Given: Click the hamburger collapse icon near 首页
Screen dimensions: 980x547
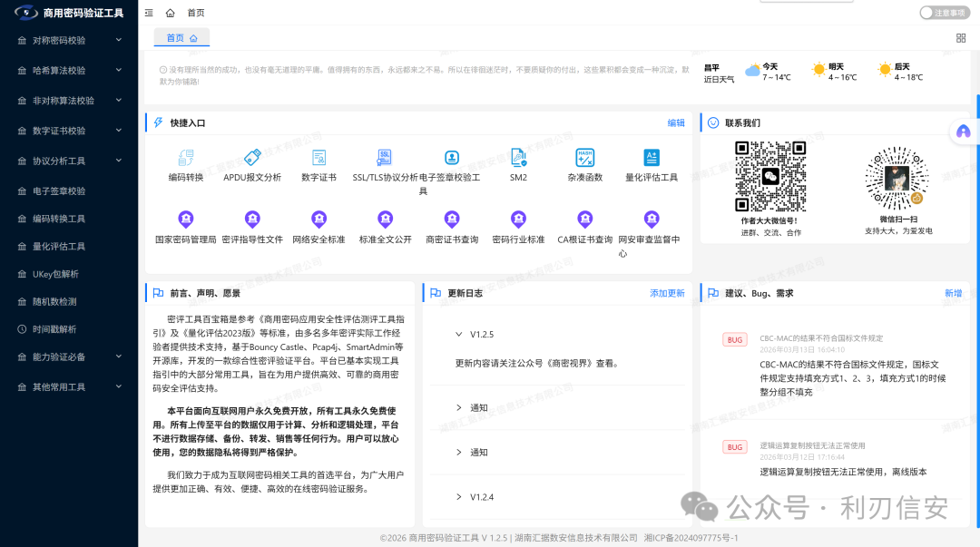Looking at the screenshot, I should coord(149,13).
